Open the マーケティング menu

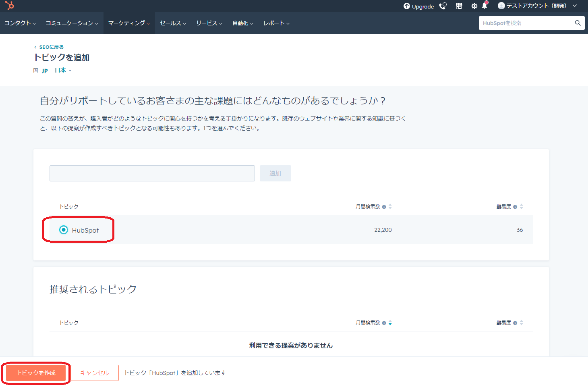(129, 23)
